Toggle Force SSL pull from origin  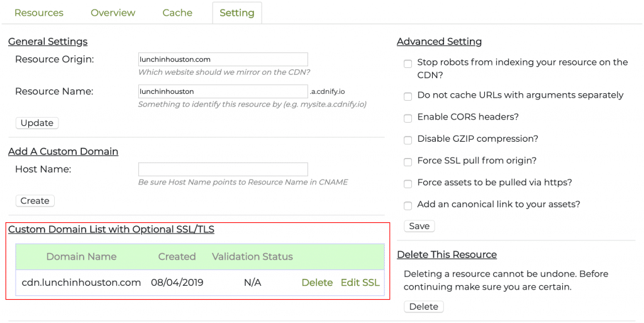[408, 161]
